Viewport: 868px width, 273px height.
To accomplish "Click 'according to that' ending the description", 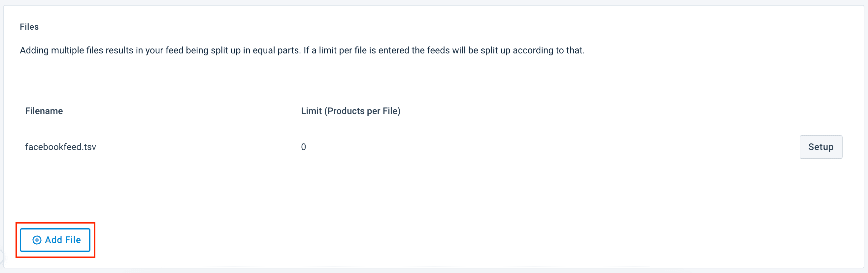I will coord(548,50).
